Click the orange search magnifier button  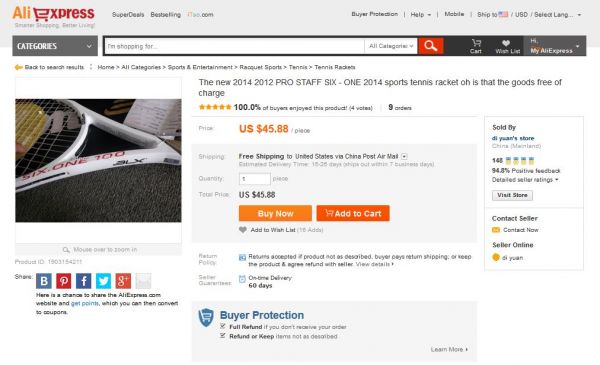click(430, 46)
